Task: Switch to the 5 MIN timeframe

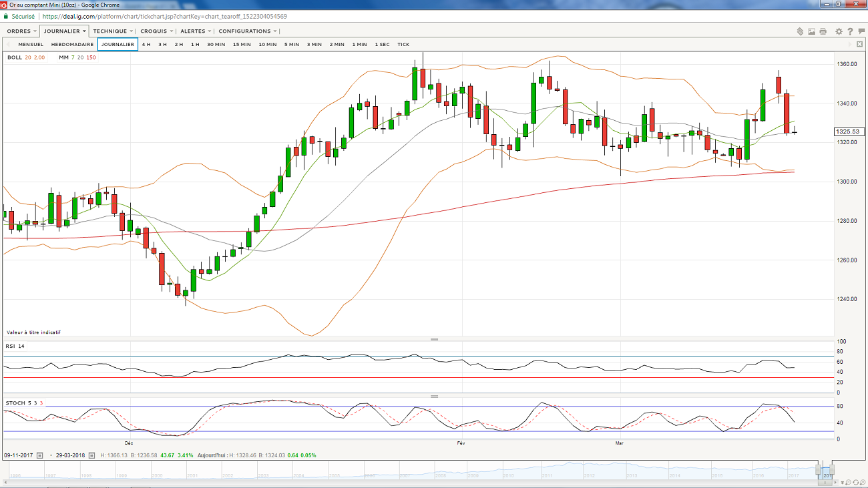Action: [291, 45]
